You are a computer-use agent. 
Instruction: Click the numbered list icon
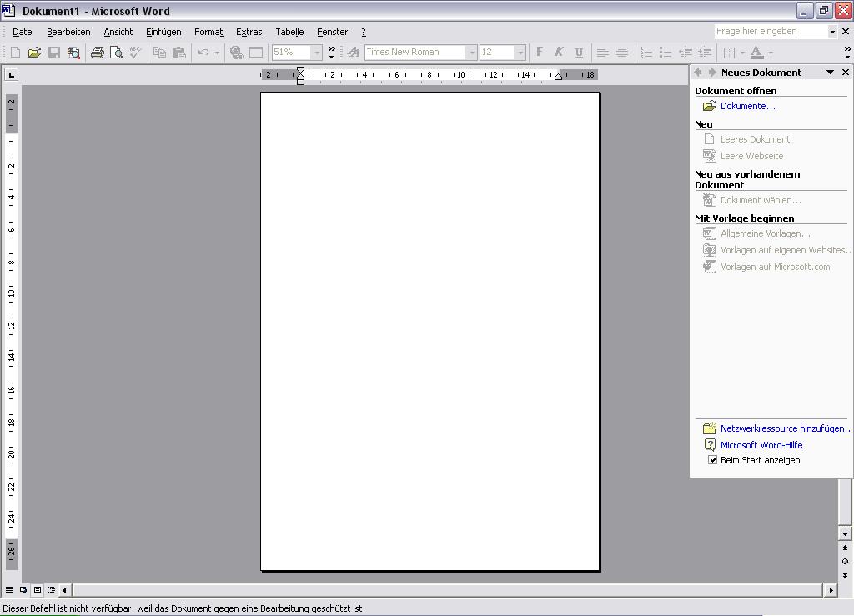(x=646, y=53)
